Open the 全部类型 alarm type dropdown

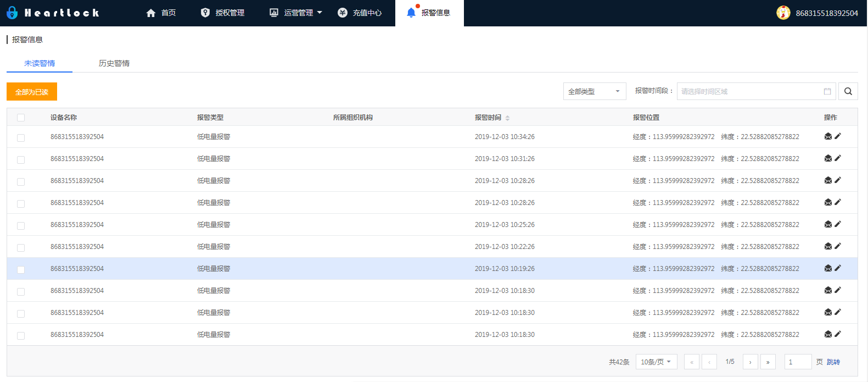tap(594, 91)
